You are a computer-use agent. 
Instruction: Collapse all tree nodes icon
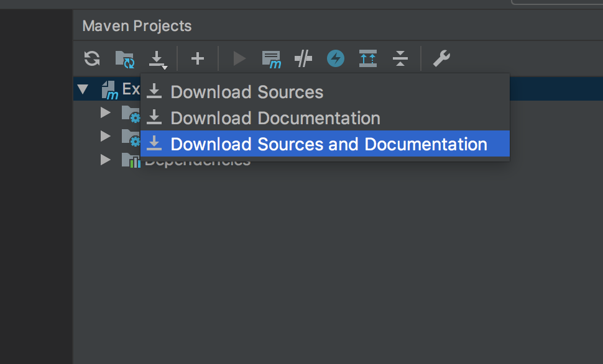tap(400, 59)
